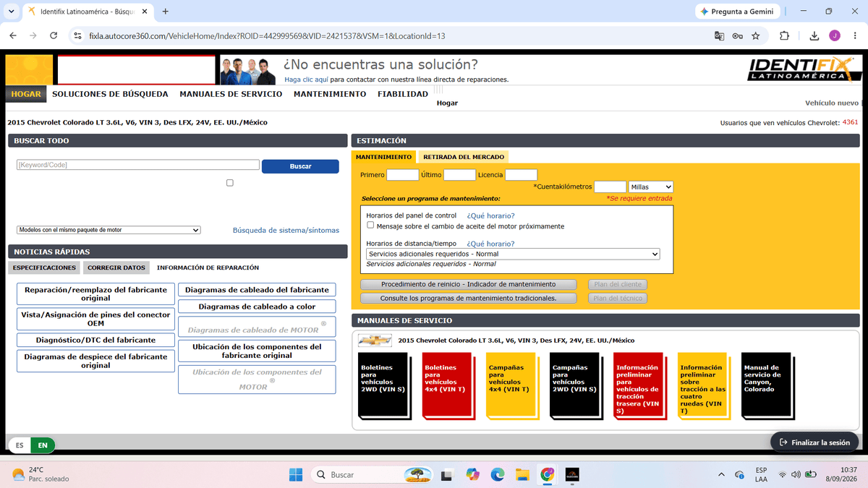The height and width of the screenshot is (488, 868).
Task: Click first ¿Qué horario? link
Action: click(491, 215)
